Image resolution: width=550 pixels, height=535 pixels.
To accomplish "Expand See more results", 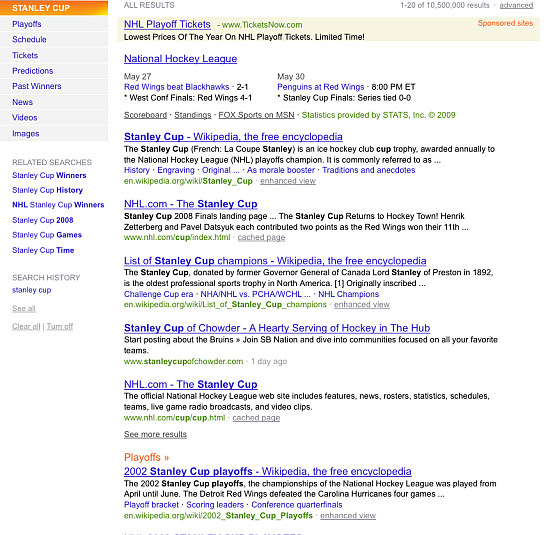I will (155, 434).
